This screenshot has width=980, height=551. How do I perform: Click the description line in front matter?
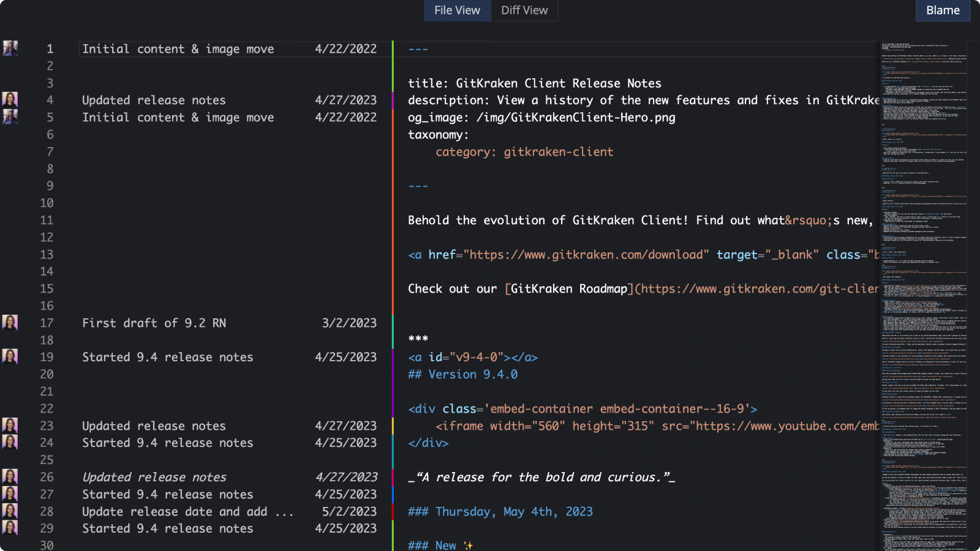point(644,100)
